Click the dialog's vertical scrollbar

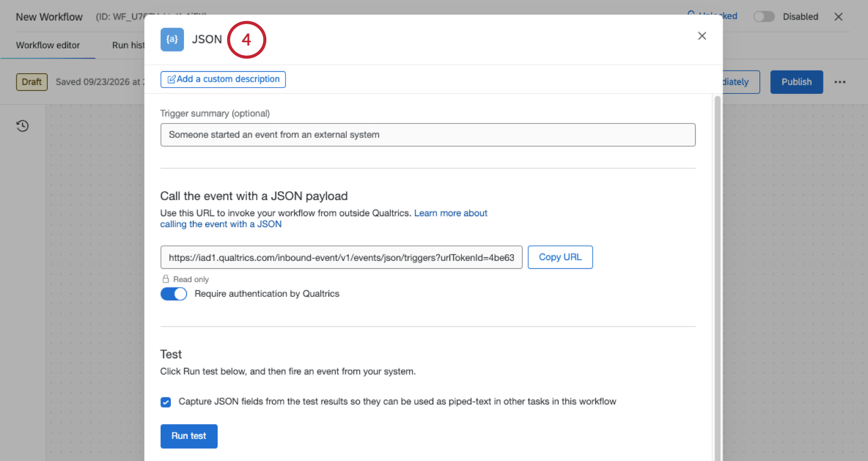pos(717,279)
